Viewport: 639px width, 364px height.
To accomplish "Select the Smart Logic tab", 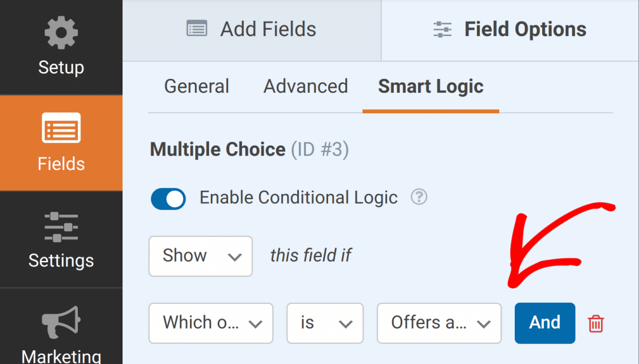I will (431, 86).
